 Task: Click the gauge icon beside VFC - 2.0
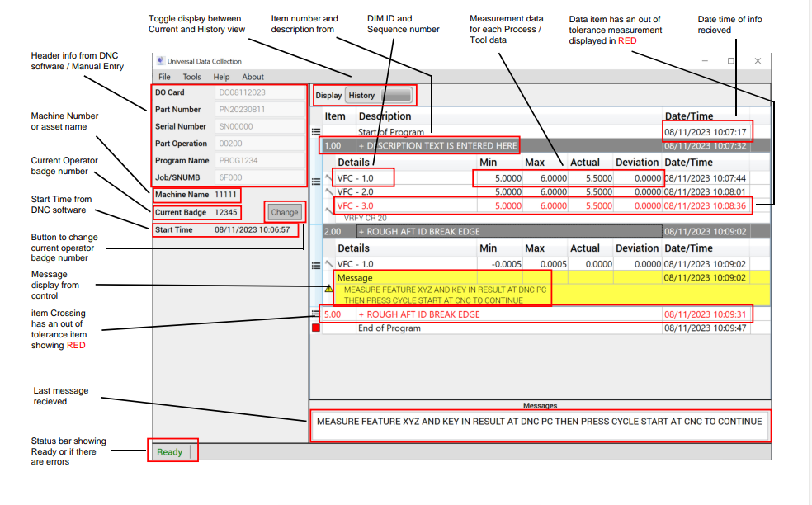(x=328, y=191)
